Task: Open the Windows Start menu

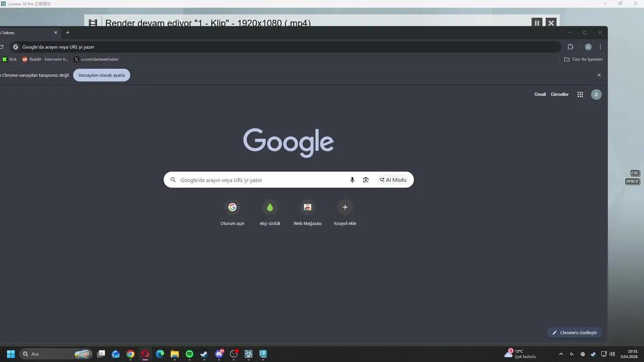Action: (x=11, y=354)
